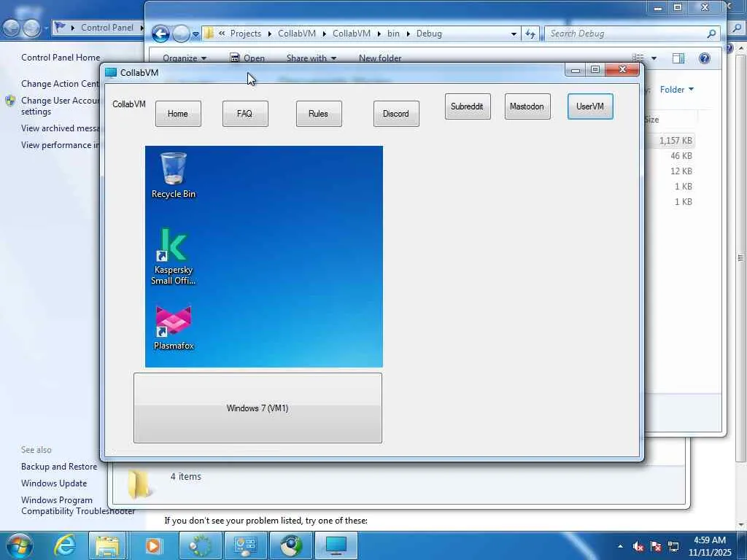Click View performance information link
This screenshot has width=747, height=560.
tap(60, 145)
